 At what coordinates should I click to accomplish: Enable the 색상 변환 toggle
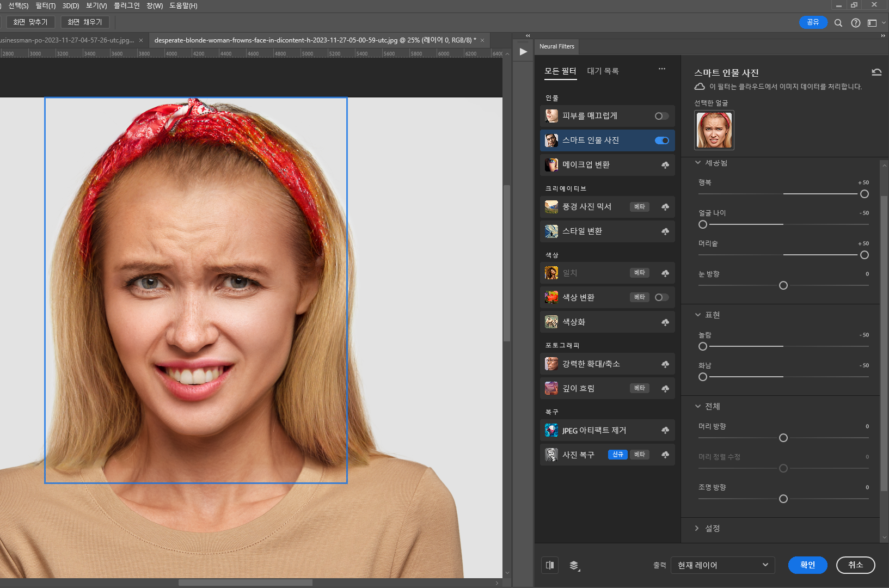tap(661, 297)
